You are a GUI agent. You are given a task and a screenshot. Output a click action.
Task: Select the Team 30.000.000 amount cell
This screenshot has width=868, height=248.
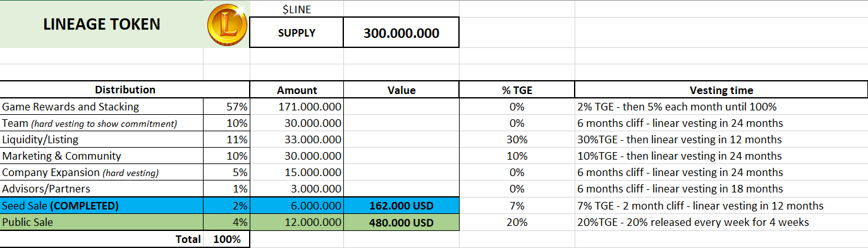[296, 123]
